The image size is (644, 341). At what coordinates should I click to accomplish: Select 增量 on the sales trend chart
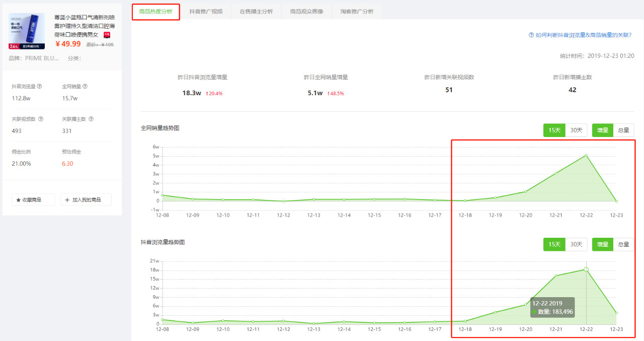(603, 130)
